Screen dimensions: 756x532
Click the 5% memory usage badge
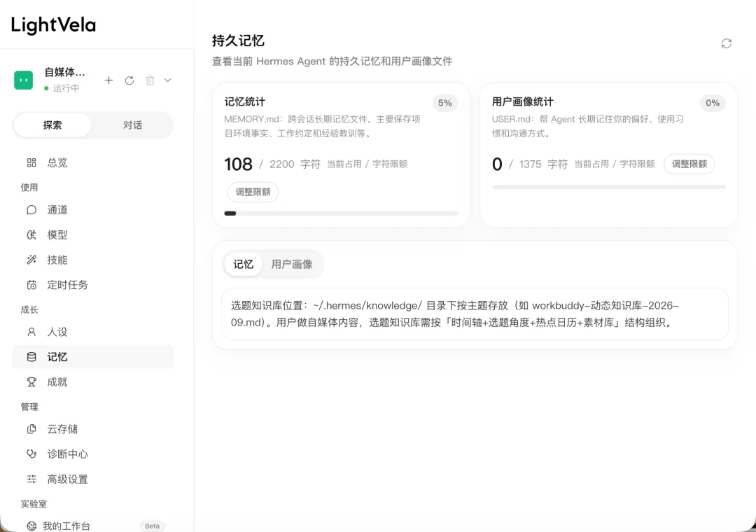445,103
